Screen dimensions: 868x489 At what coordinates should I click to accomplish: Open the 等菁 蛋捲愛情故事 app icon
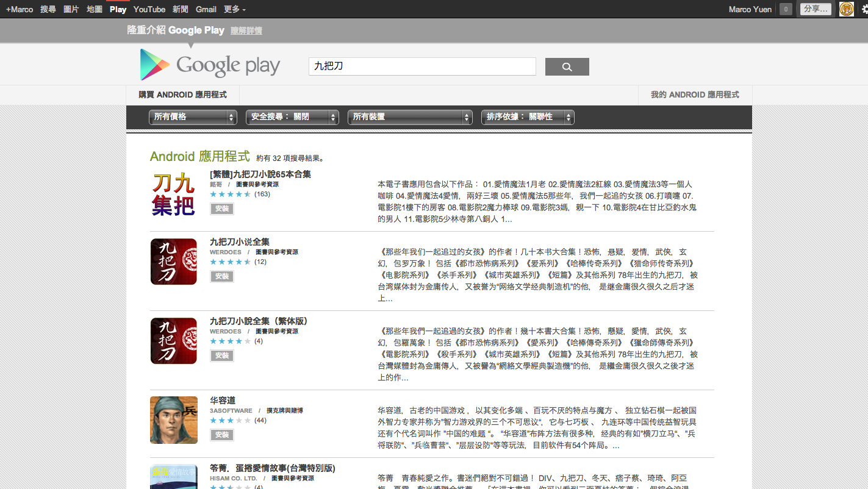click(174, 476)
